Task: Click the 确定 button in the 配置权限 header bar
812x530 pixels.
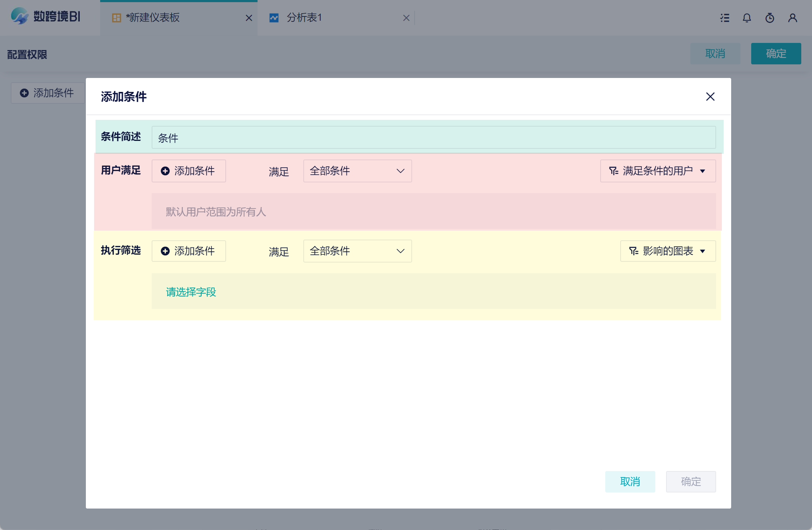Action: [x=776, y=54]
